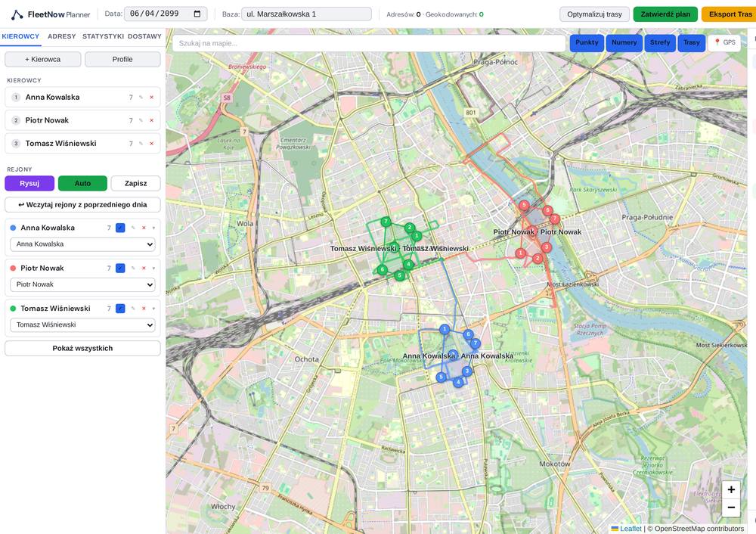Toggle Tomasz Wiśniewski zone visibility checkbox
The image size is (756, 534).
120,309
